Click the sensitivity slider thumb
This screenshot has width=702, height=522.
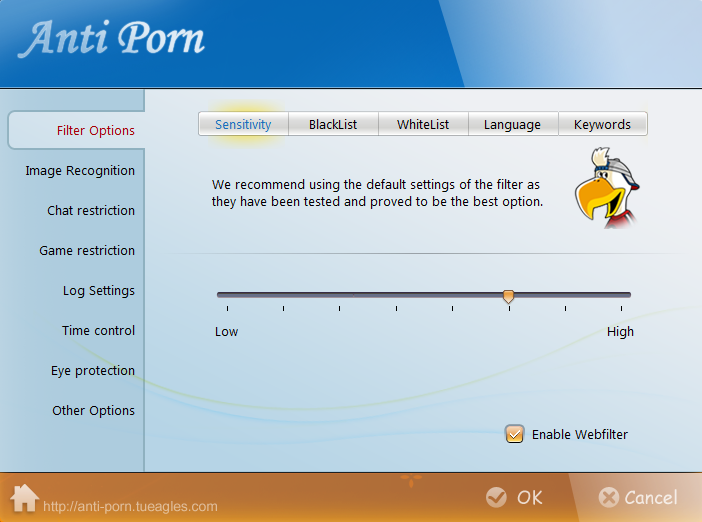(x=508, y=296)
